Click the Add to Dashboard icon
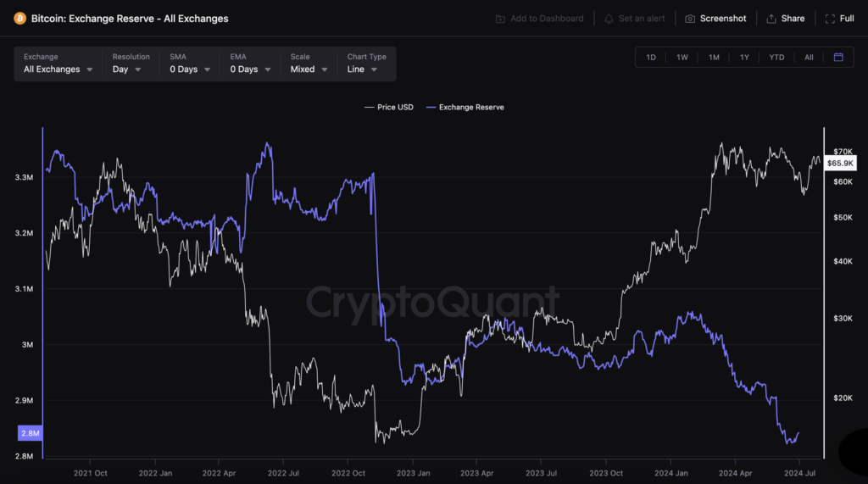Viewport: 868px width, 484px height. tap(500, 19)
